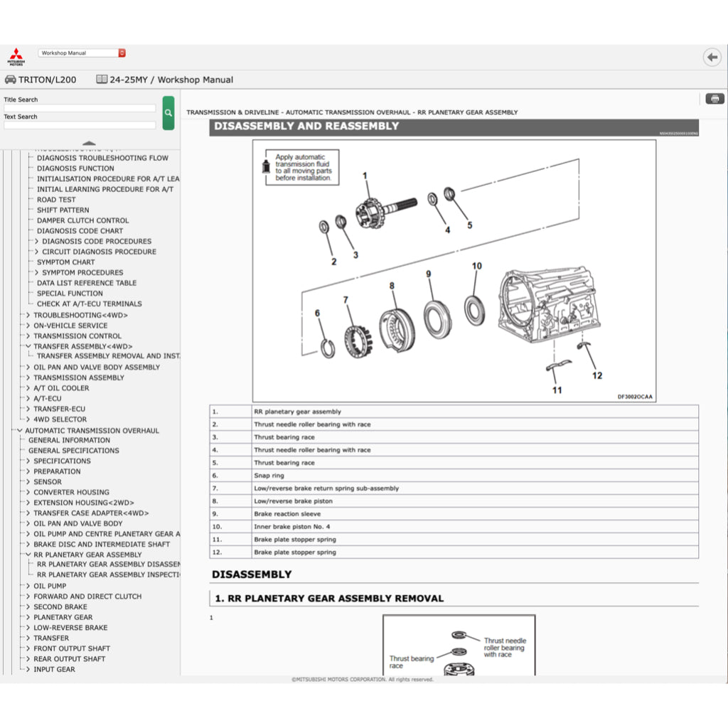Open the print icon for this page
728x728 pixels.
[x=714, y=98]
